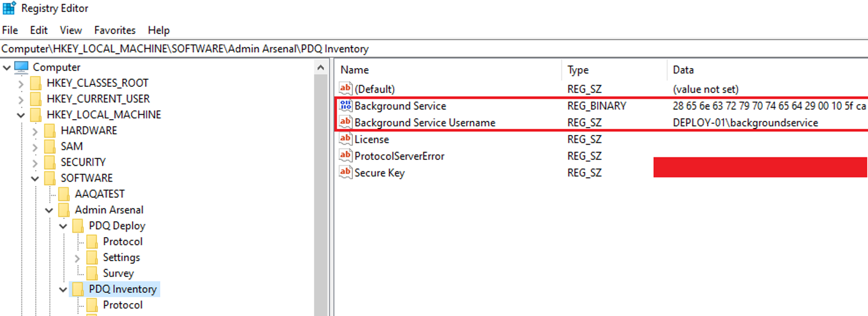Expand the SECURITY key
This screenshot has width=868, height=316.
coord(35,163)
